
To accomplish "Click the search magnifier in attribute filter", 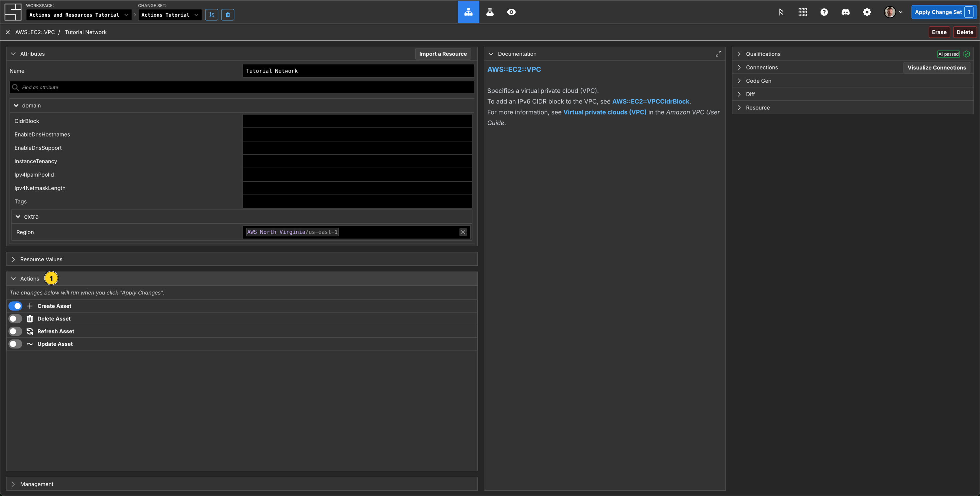I will [x=16, y=87].
